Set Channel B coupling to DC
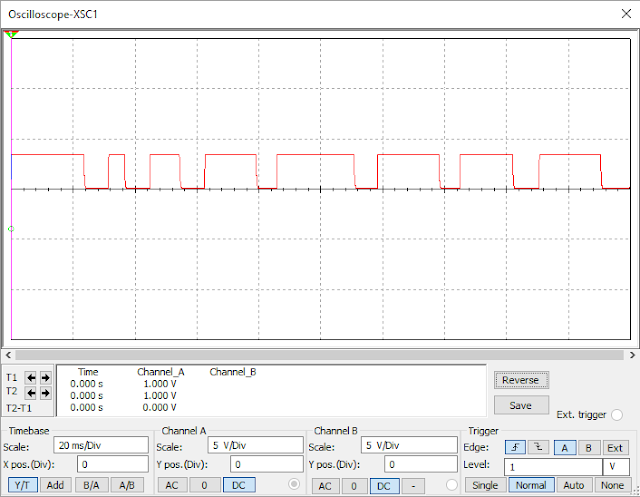This screenshot has width=640, height=497. [384, 486]
